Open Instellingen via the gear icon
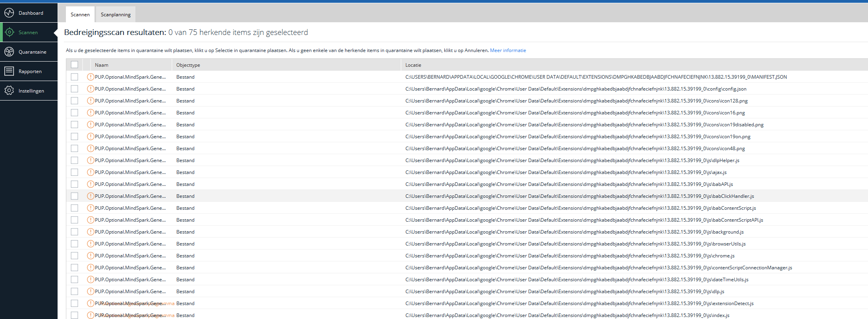The image size is (868, 319). click(9, 91)
